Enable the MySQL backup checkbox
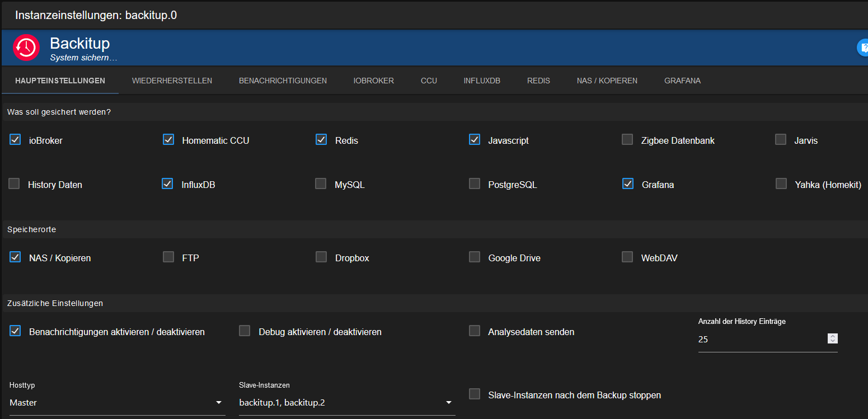Viewport: 868px width, 419px height. (321, 183)
